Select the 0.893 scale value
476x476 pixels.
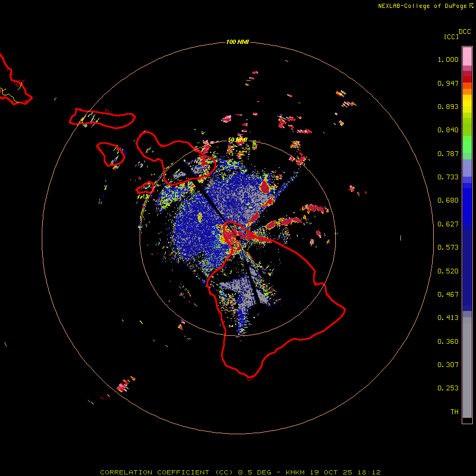click(448, 106)
